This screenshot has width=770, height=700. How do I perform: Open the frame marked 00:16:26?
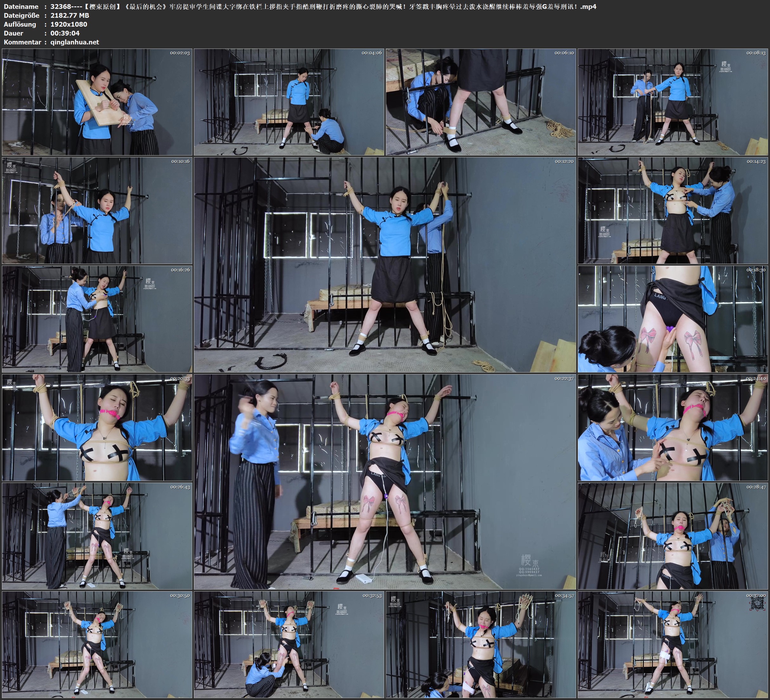coord(97,319)
